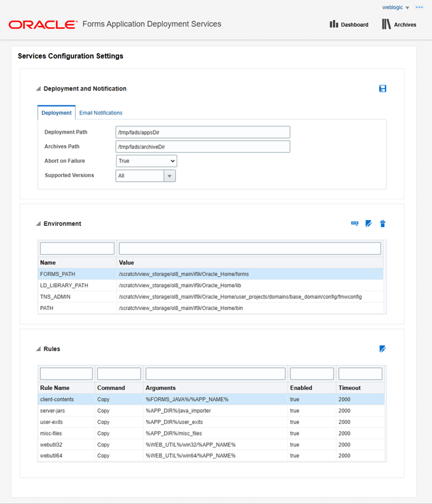Click the Rule Name filter field
The width and height of the screenshot is (432, 504).
(66, 374)
